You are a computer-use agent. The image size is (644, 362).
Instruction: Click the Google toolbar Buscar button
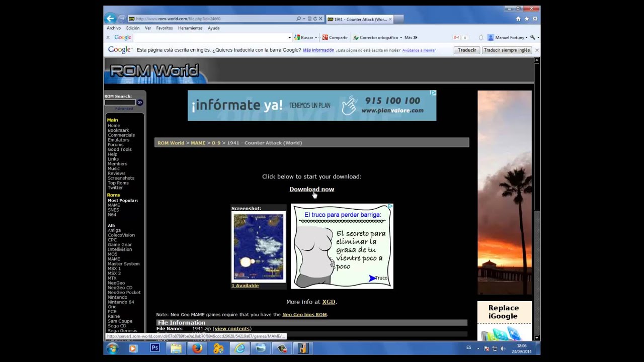click(304, 37)
